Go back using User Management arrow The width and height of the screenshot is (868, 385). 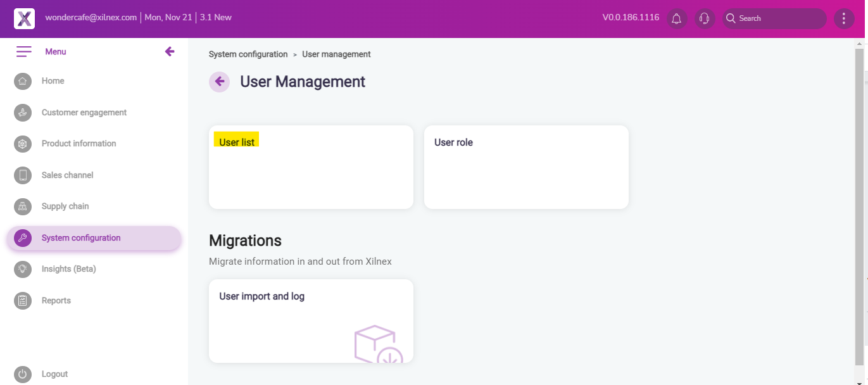coord(220,82)
